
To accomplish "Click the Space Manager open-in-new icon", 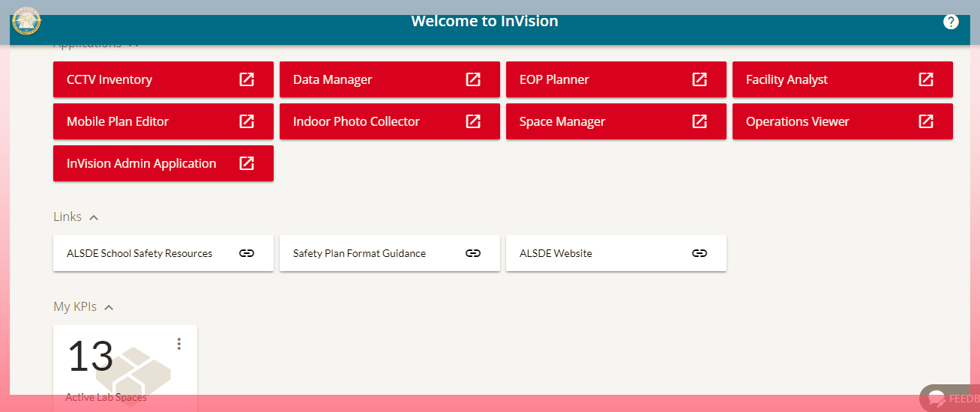I will [x=700, y=121].
